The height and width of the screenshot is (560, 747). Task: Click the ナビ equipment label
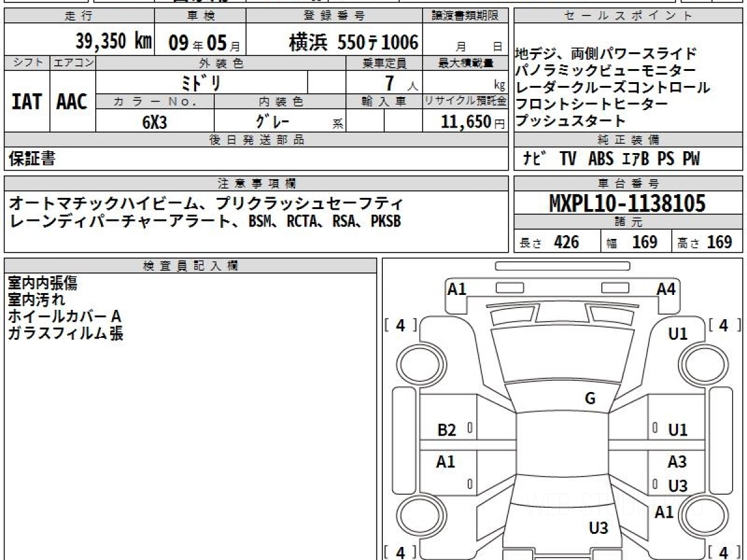pos(535,159)
